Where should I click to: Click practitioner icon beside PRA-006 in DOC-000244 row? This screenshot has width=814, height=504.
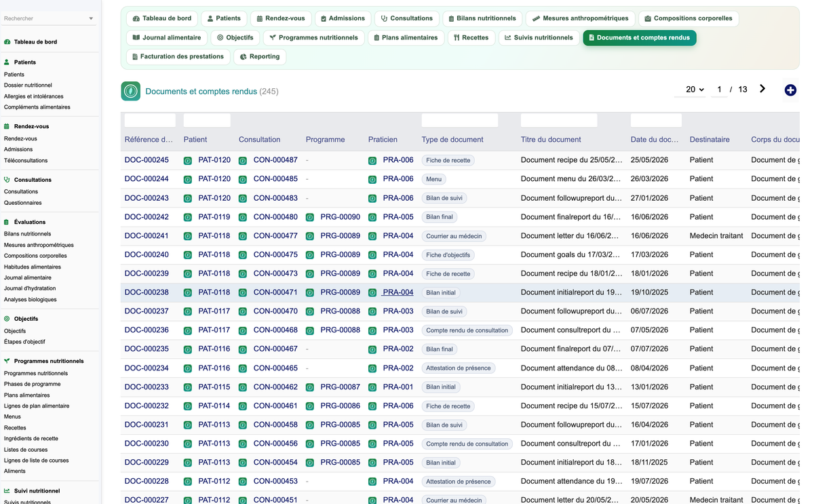[x=372, y=179]
